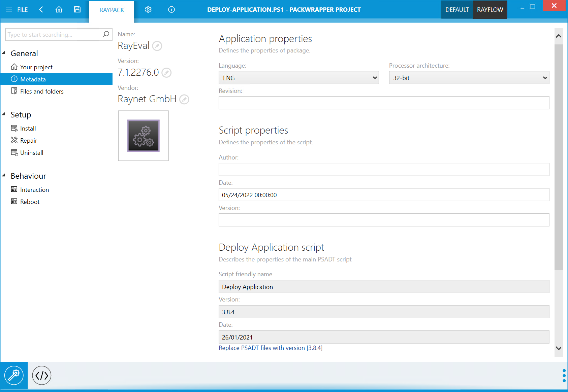
Task: Open settings using the gear icon
Action: [148, 9]
